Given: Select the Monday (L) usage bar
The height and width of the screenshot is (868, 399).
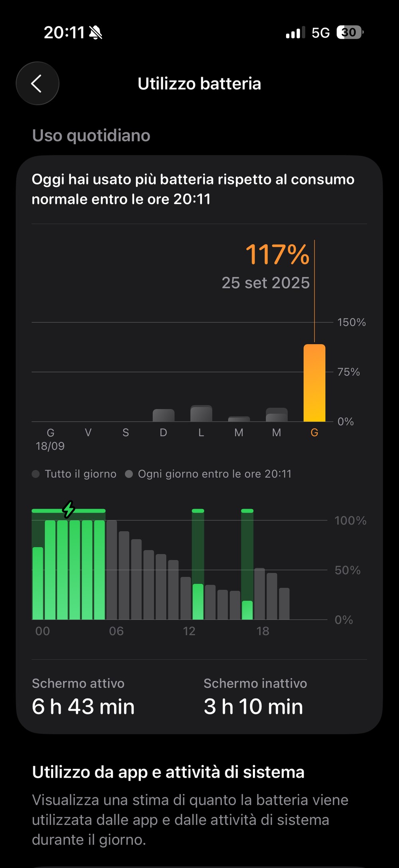Looking at the screenshot, I should click(x=201, y=414).
